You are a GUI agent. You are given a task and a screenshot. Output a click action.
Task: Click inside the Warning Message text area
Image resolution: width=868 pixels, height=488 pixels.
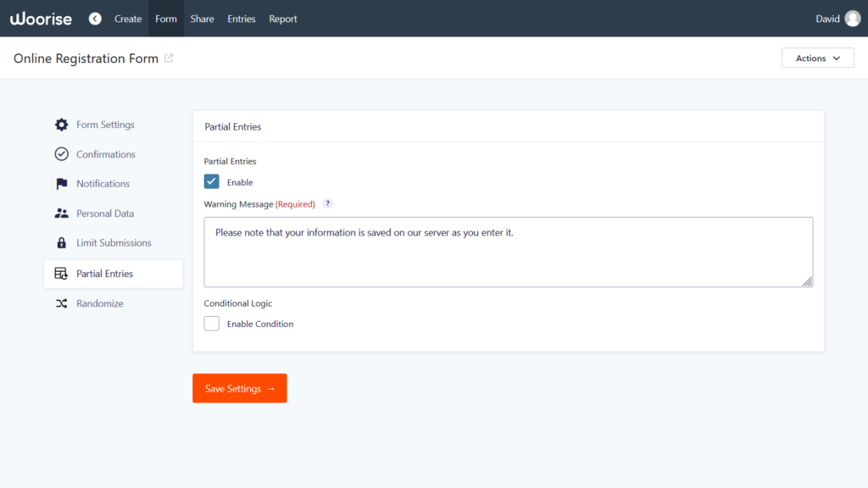tap(509, 250)
